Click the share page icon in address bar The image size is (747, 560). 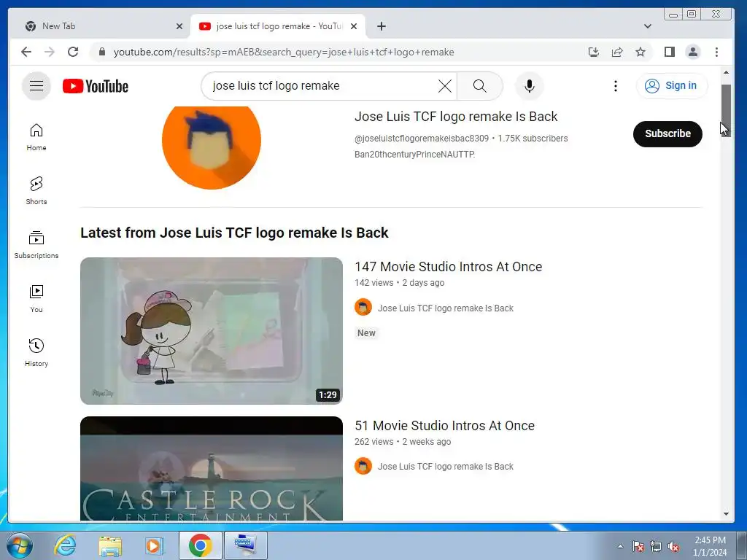[617, 52]
